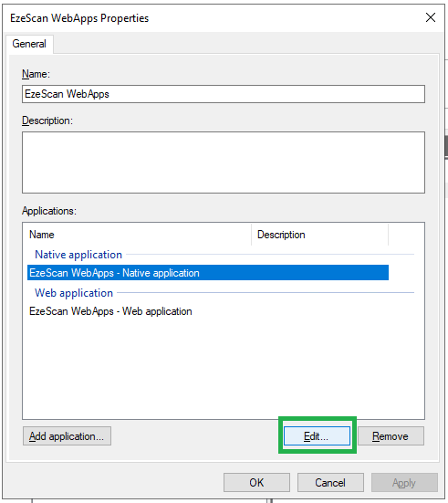448x503 pixels.
Task: Click inside the empty Description text box
Action: (x=224, y=162)
